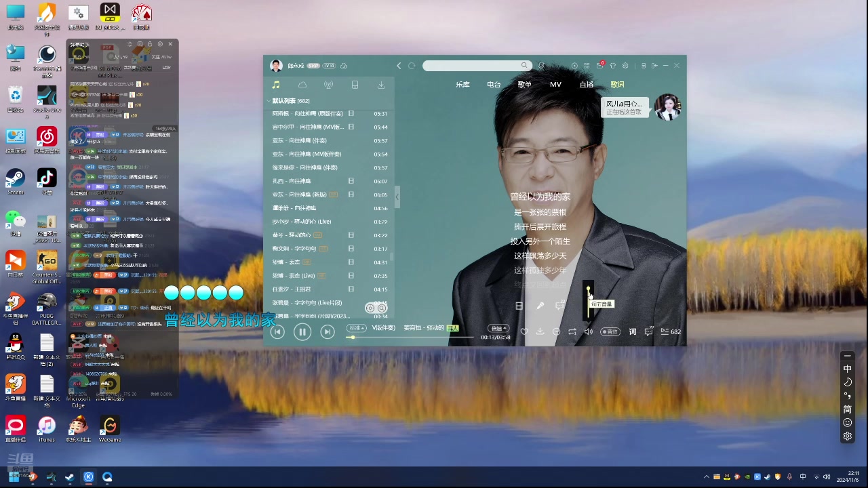Switch to the 电台 tab
The width and height of the screenshot is (868, 488).
point(494,85)
